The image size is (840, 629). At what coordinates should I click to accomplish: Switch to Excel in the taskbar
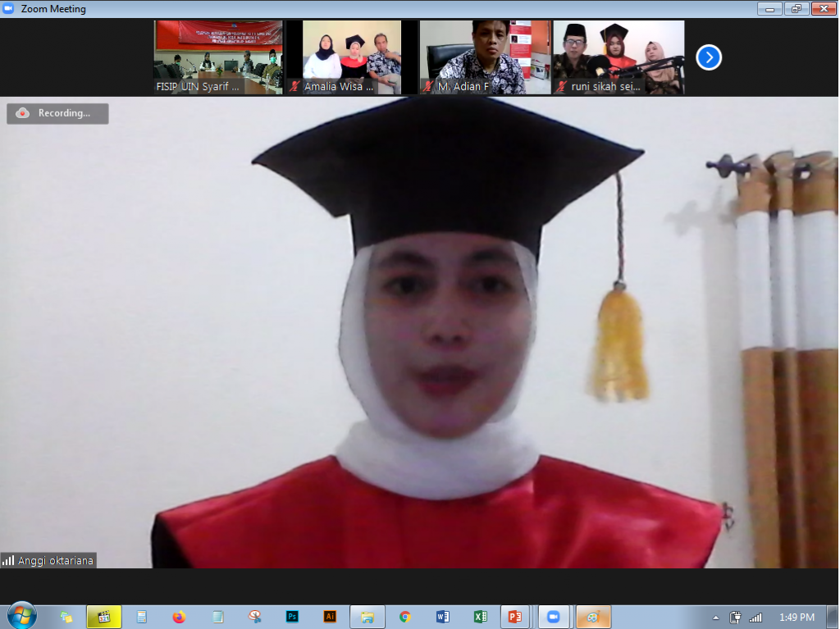pyautogui.click(x=481, y=617)
